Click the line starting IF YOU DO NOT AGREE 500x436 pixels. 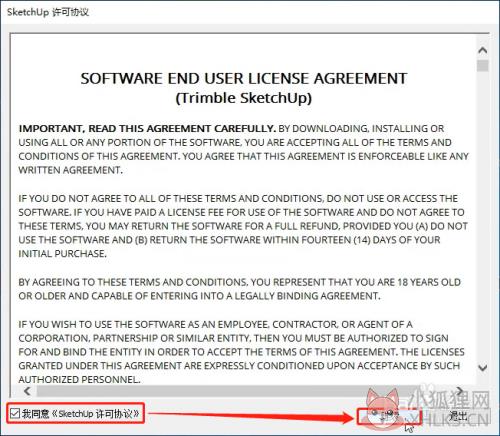tap(238, 199)
